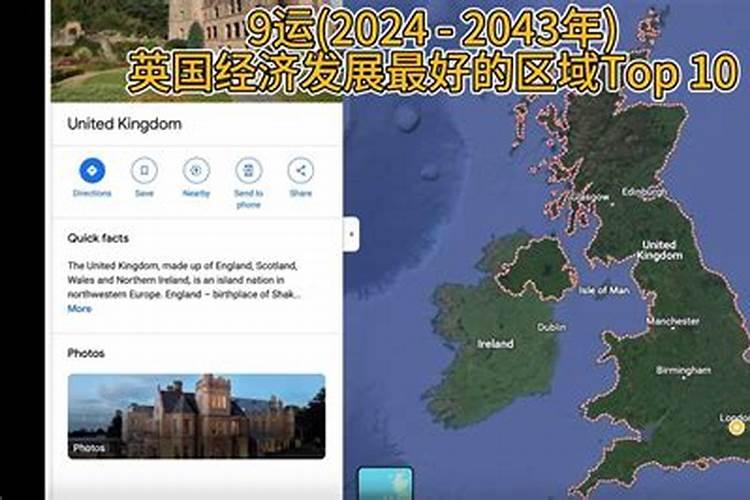Click the Directions icon
Image resolution: width=750 pixels, height=500 pixels.
92,170
